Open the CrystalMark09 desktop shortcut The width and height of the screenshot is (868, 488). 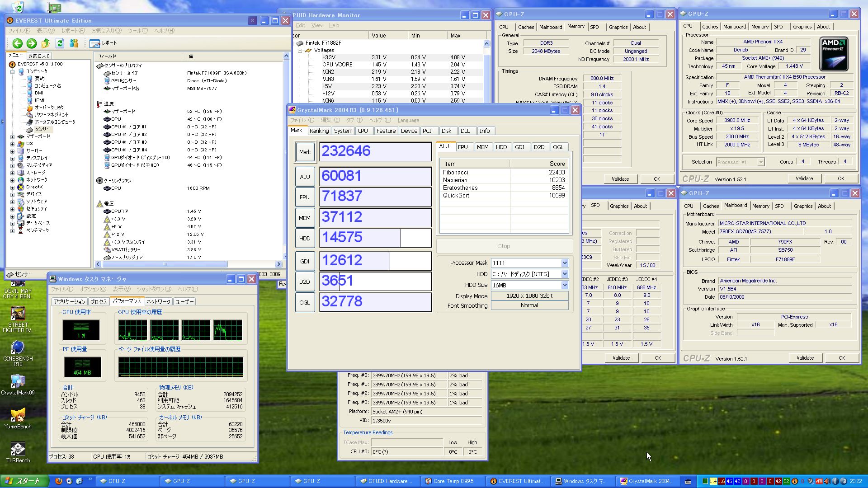[x=18, y=382]
